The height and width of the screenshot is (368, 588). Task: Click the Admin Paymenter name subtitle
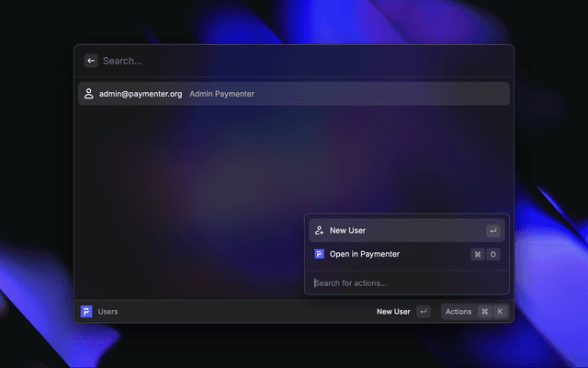coord(221,94)
